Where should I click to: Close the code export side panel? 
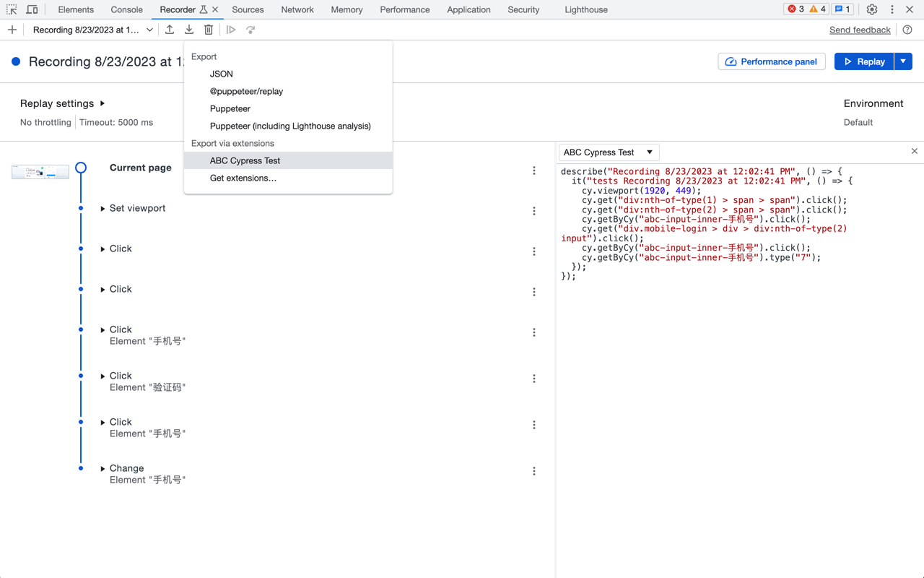coord(914,151)
